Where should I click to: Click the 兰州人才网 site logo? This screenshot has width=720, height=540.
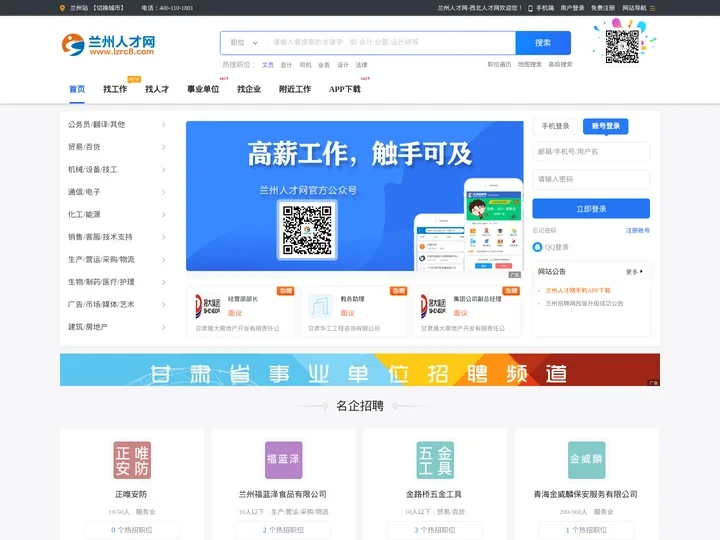(108, 45)
